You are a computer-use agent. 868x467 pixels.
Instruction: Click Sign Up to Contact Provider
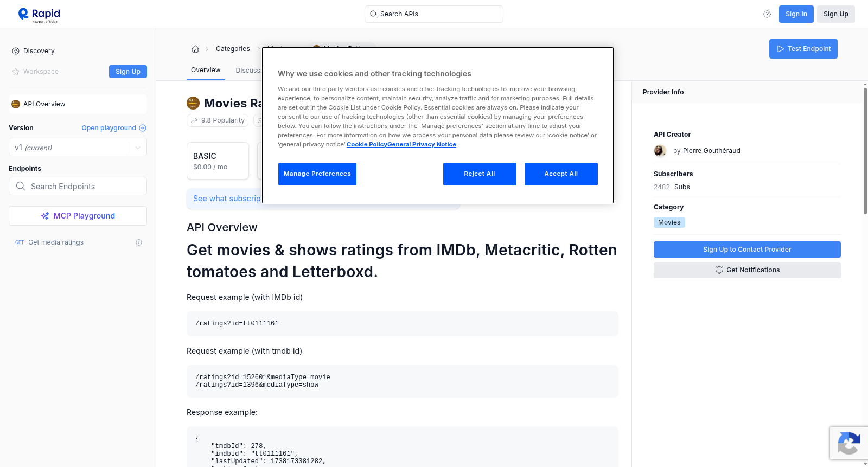tap(747, 250)
